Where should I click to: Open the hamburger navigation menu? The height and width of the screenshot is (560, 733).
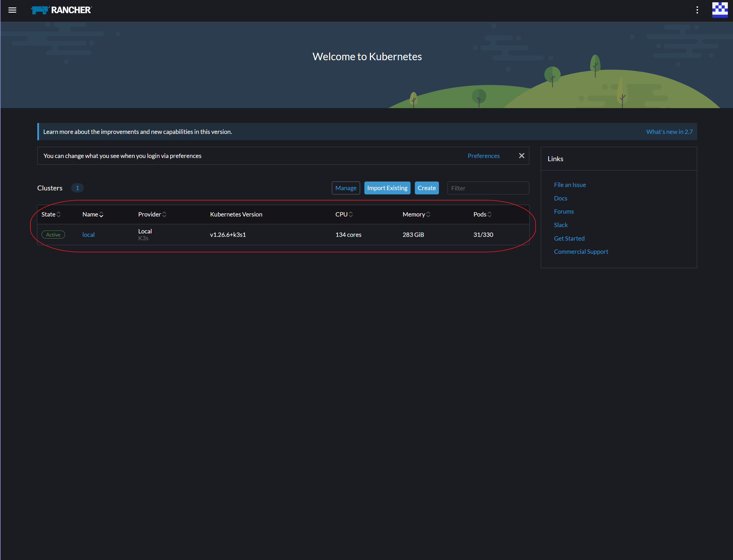12,10
